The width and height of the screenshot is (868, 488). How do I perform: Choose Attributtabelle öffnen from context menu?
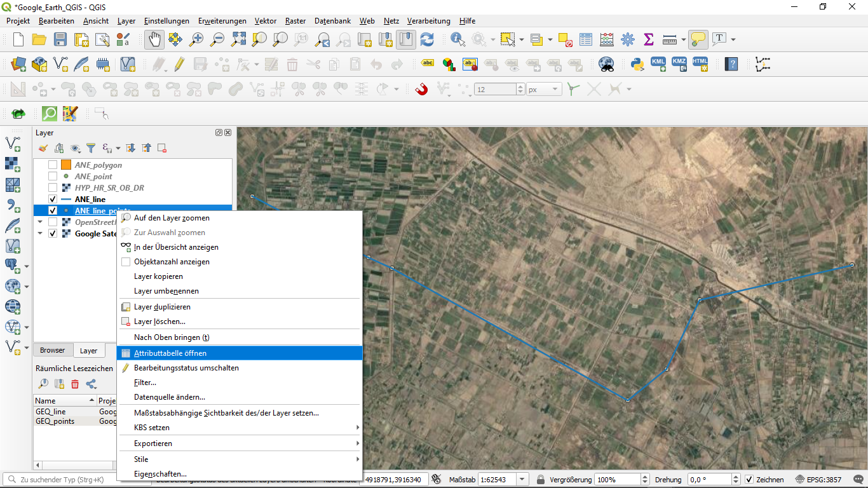(x=240, y=353)
